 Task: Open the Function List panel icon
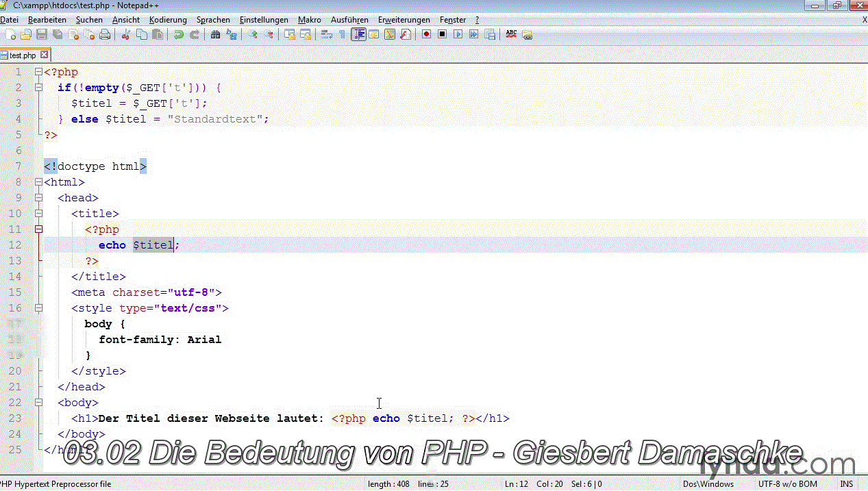click(406, 34)
